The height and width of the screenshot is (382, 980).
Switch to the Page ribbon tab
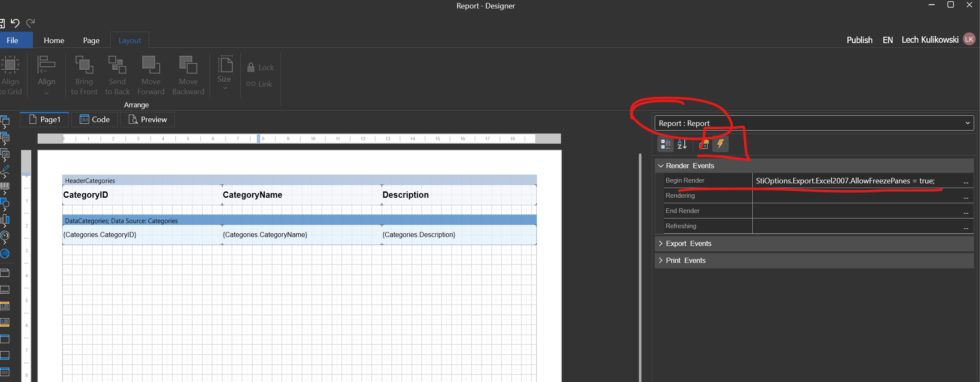pyautogui.click(x=91, y=40)
